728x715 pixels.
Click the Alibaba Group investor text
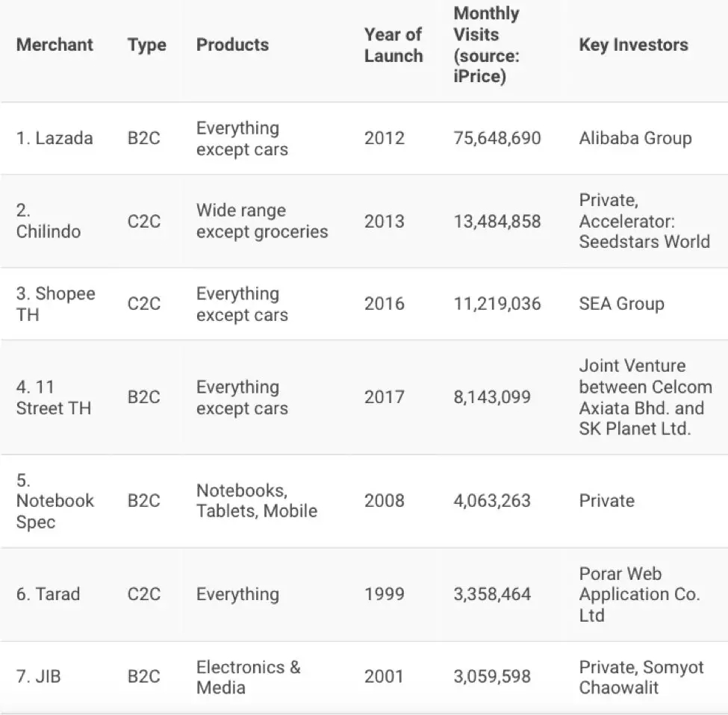(635, 138)
